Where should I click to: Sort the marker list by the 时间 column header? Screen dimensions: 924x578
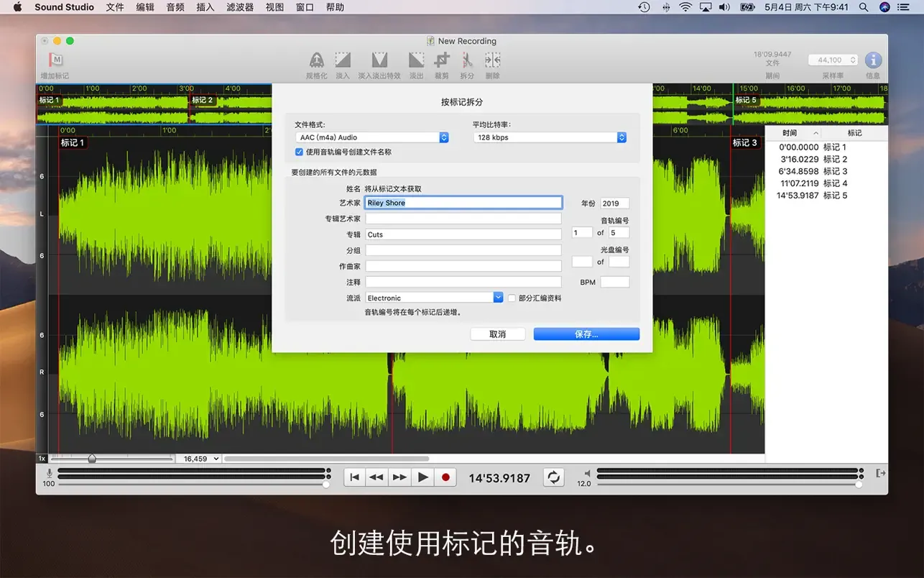tap(793, 133)
